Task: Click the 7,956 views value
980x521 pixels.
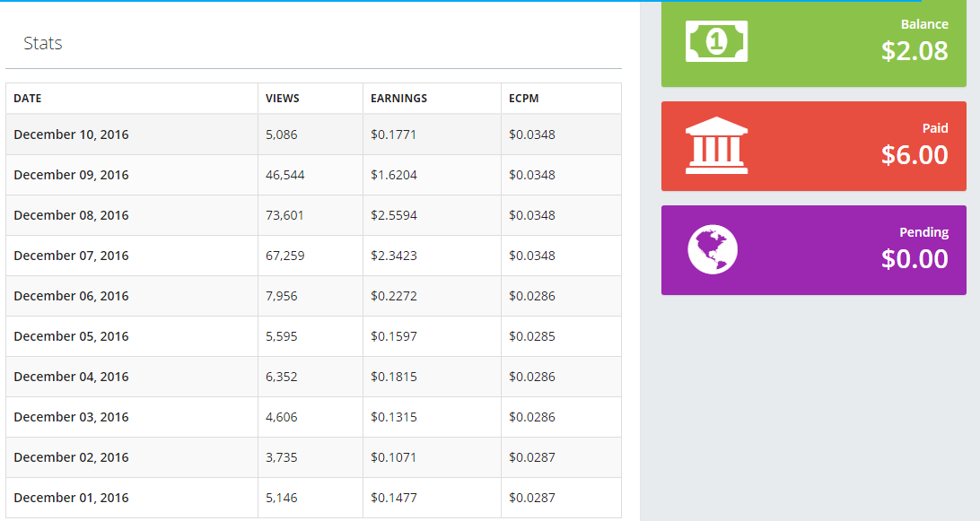Action: (x=281, y=296)
